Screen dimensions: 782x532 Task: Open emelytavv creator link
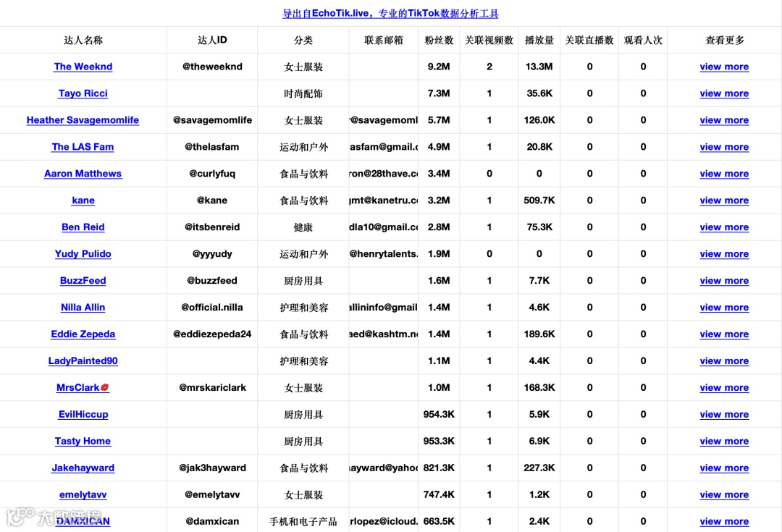click(83, 494)
